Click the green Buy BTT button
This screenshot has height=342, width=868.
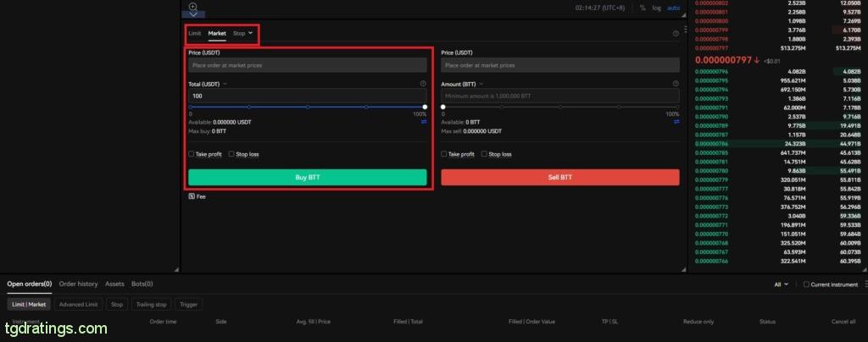[307, 178]
